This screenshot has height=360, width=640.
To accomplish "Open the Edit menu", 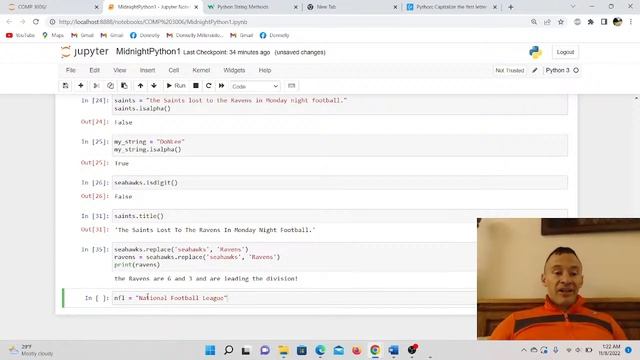I will [x=95, y=70].
